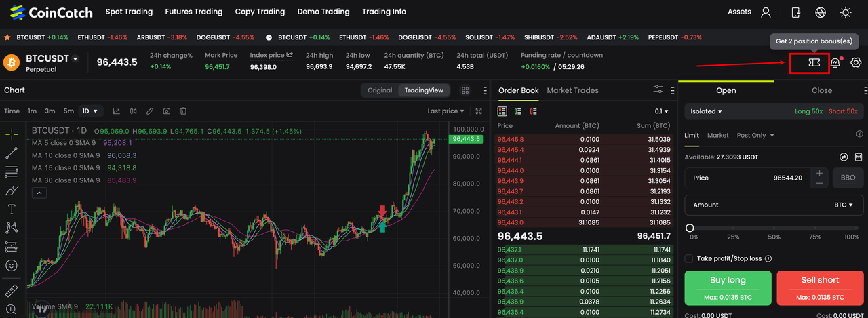This screenshot has height=318, width=868.
Task: Open price alert bell notifications
Action: point(835,63)
